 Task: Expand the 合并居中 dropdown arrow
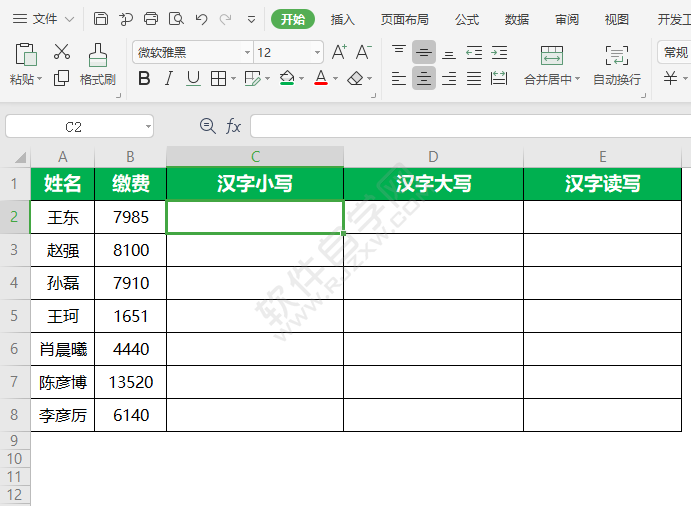point(577,79)
